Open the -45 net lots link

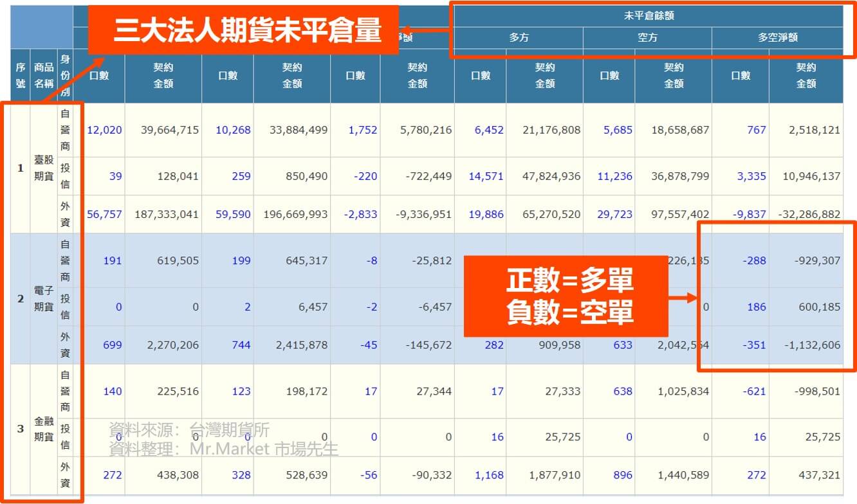tap(369, 345)
